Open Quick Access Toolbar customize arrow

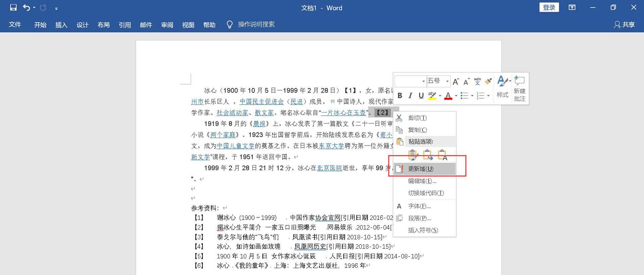57,8
